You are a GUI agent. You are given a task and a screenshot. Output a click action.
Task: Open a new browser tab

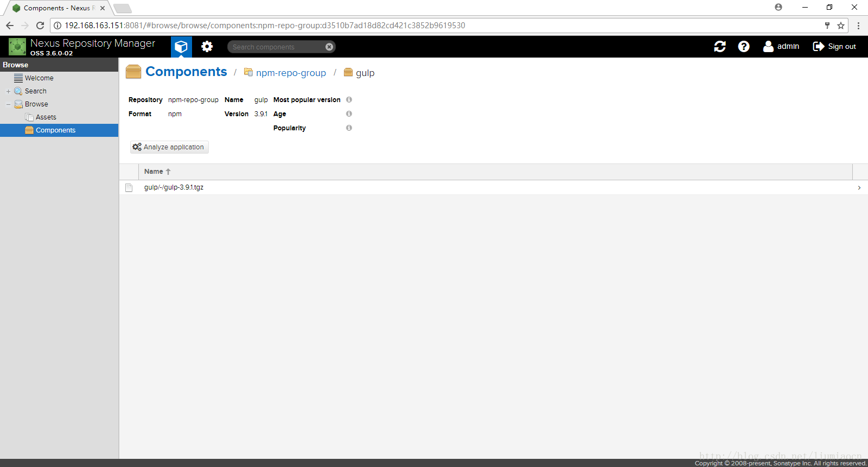click(123, 9)
